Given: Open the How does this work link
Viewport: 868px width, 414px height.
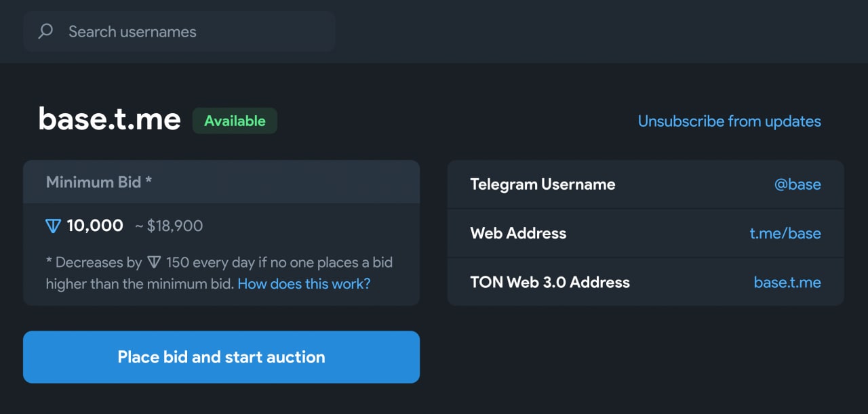Looking at the screenshot, I should tap(304, 284).
